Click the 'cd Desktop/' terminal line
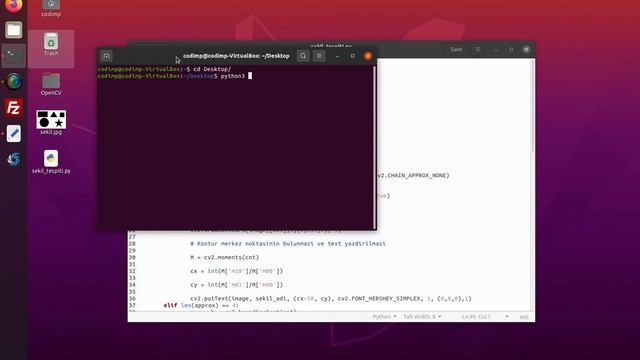The width and height of the screenshot is (640, 360). 164,69
